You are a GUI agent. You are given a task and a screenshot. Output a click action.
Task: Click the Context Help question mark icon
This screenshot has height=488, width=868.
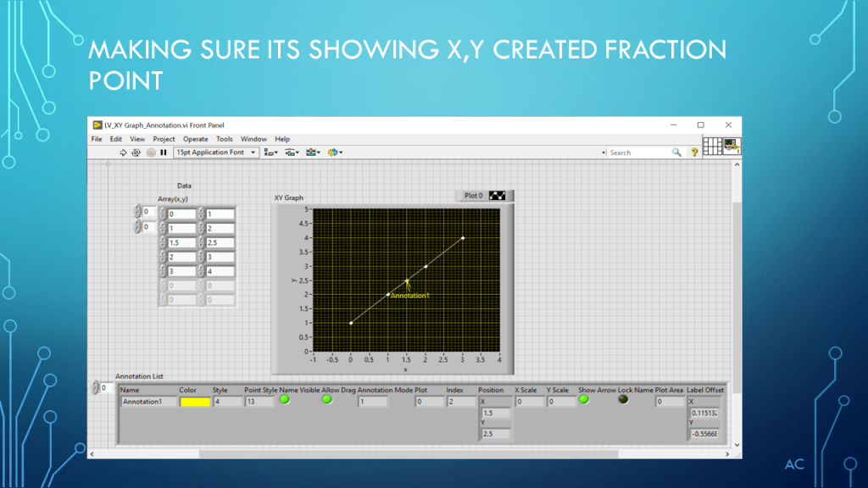tap(694, 152)
